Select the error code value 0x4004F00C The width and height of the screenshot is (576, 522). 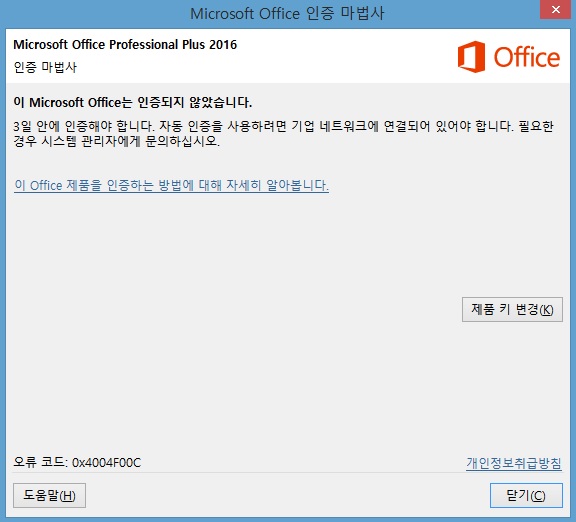[x=107, y=462]
